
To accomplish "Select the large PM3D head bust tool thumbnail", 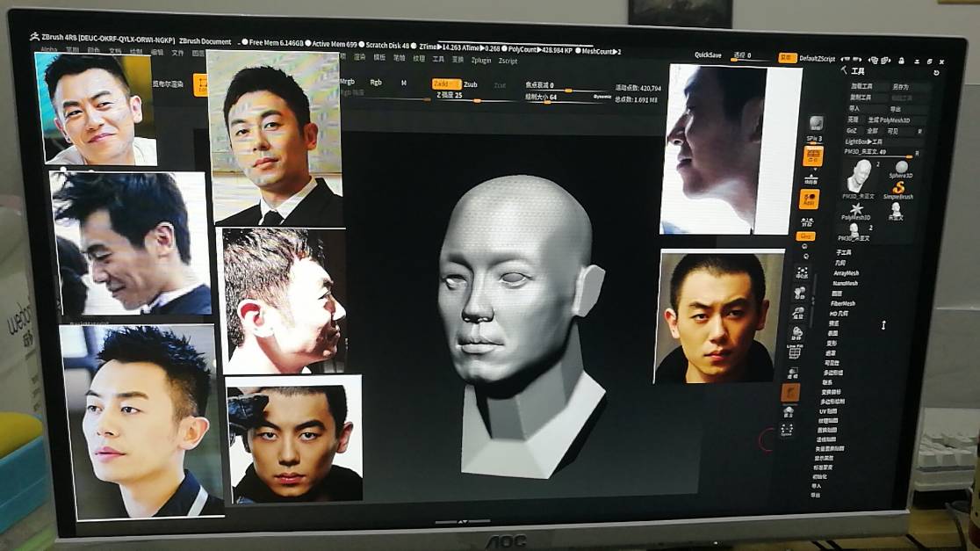I will tap(860, 178).
